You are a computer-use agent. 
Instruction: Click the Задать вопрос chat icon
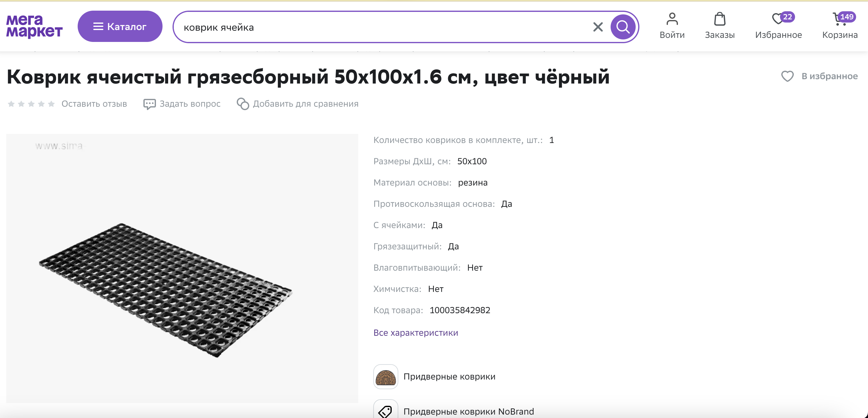[149, 104]
